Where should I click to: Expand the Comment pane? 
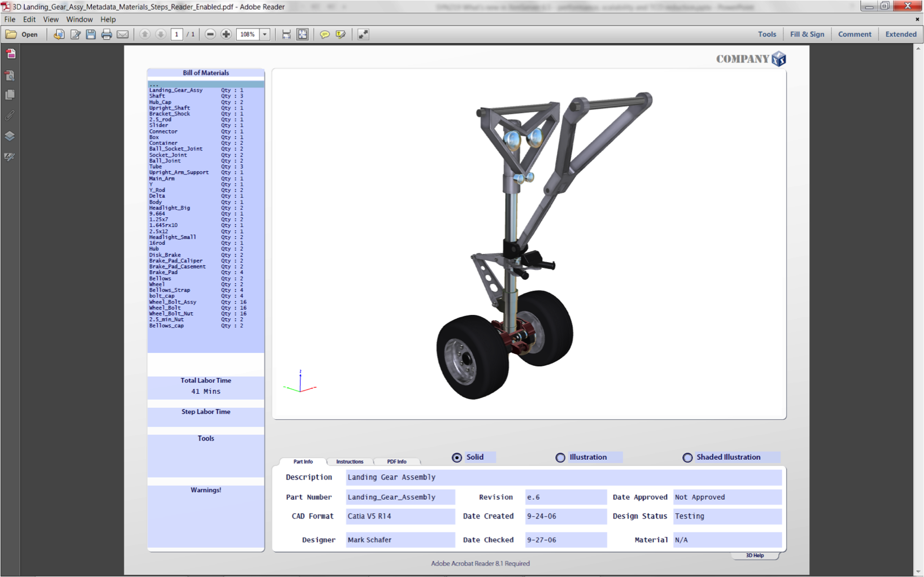coord(854,34)
